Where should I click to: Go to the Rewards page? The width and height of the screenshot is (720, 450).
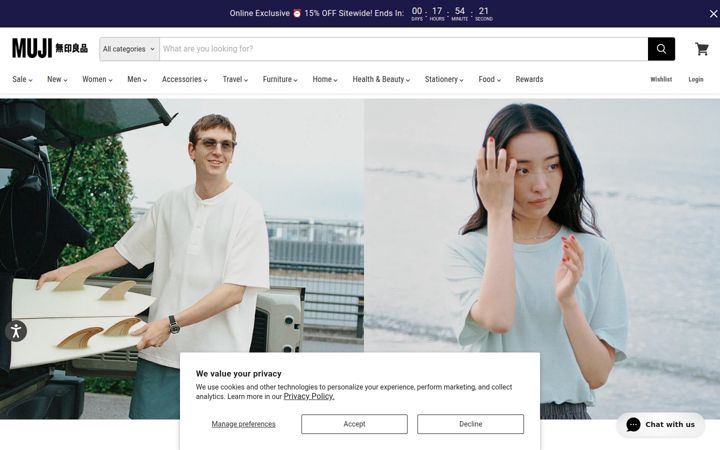pyautogui.click(x=529, y=79)
